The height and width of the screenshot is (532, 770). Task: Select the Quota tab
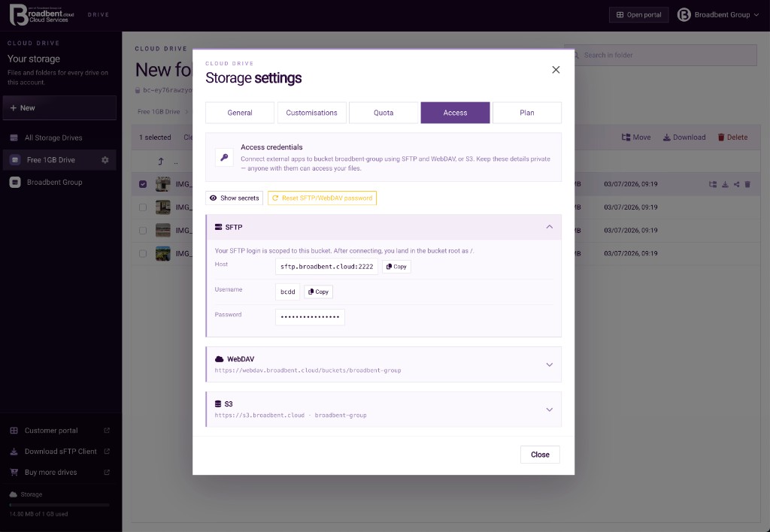pos(383,113)
